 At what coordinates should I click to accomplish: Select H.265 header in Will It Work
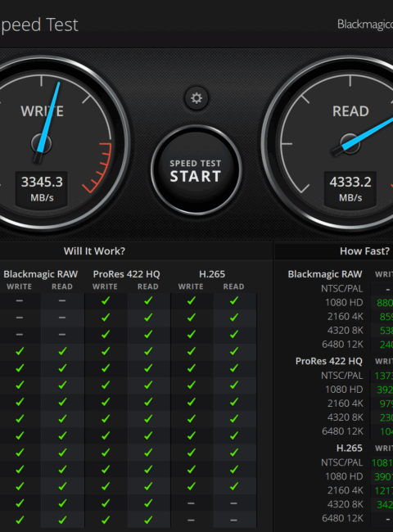[212, 274]
